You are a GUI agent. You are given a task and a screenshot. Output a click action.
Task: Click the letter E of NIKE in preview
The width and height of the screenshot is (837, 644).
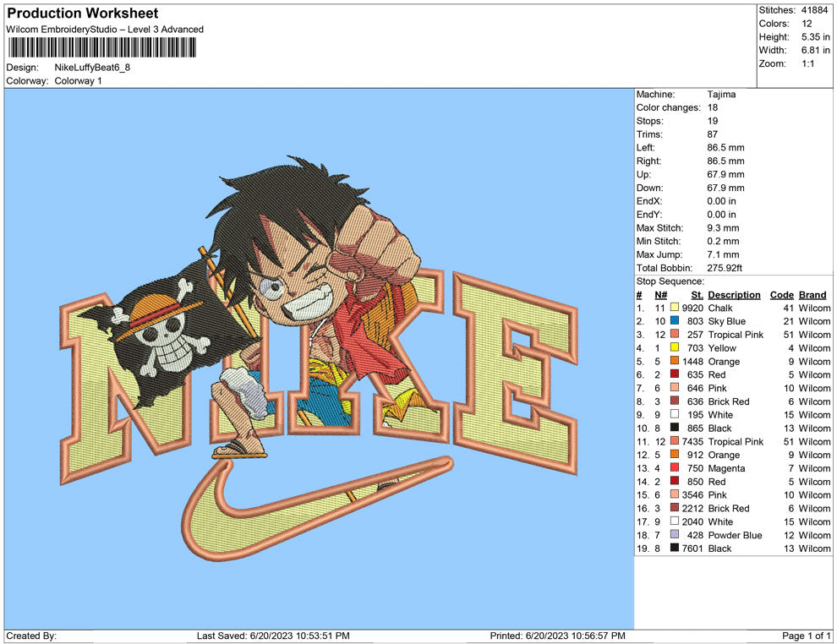click(x=515, y=374)
